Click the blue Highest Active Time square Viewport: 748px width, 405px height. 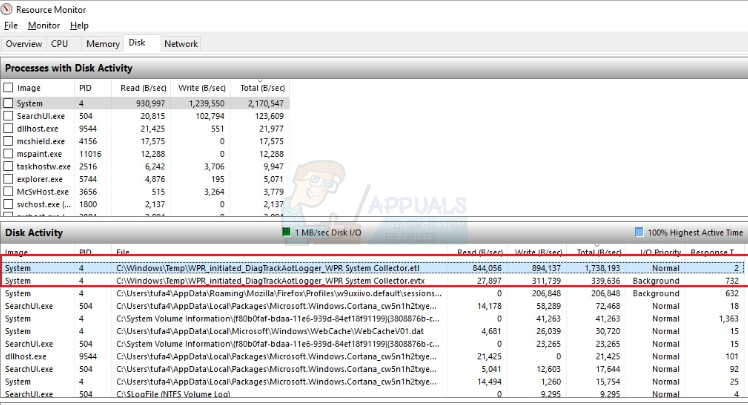pyautogui.click(x=639, y=233)
